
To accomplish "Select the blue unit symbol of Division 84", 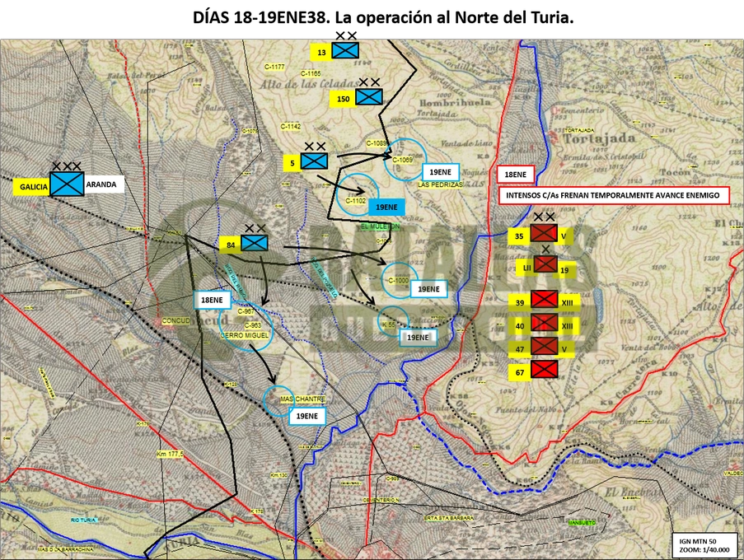I will pos(255,243).
